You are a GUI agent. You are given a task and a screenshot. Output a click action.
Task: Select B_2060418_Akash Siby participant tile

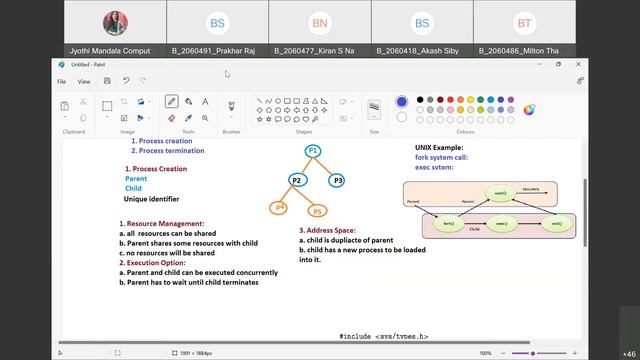tap(422, 28)
